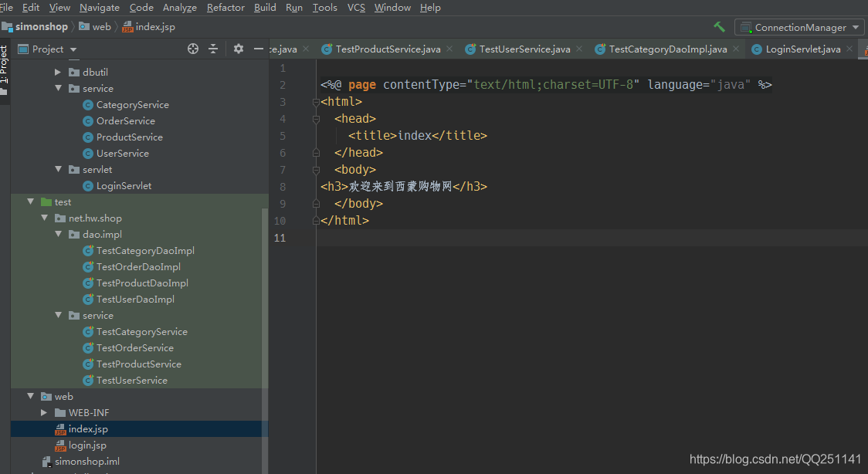Viewport: 868px width, 474px height.
Task: Click the WEB-INF folder icon
Action: point(60,412)
